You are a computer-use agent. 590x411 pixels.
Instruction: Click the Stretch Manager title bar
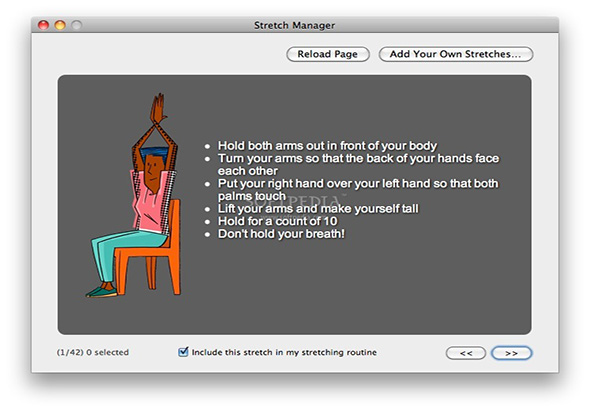point(295,25)
